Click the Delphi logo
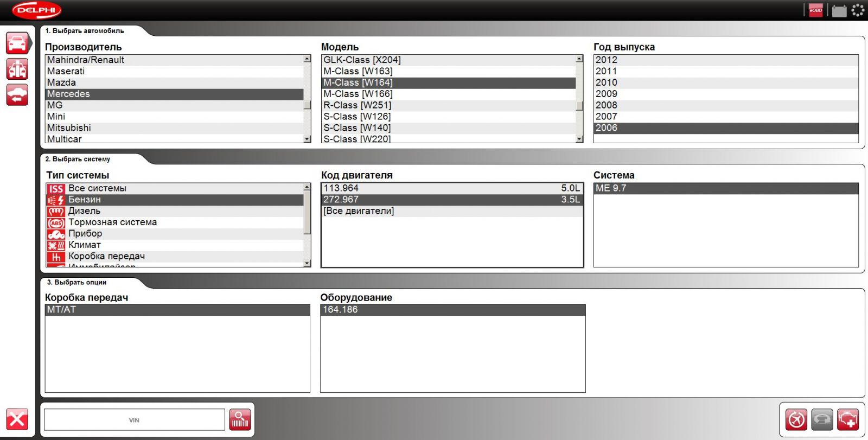Image resolution: width=868 pixels, height=440 pixels. (37, 10)
